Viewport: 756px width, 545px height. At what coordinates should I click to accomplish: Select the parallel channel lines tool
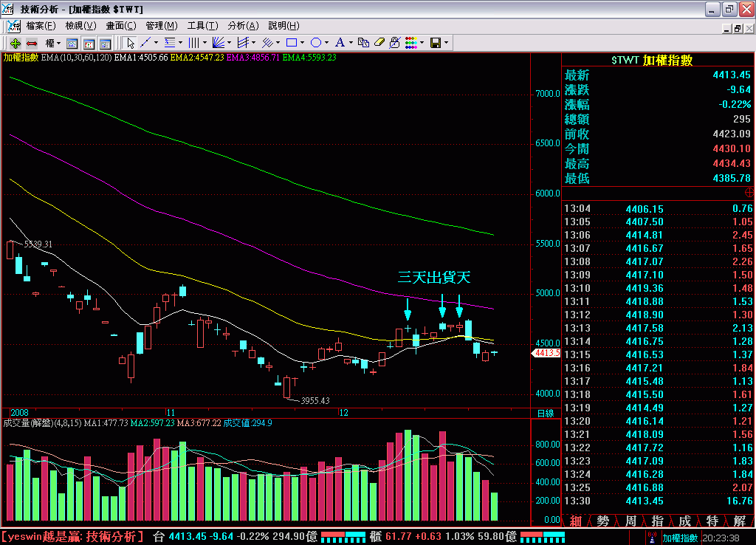(243, 43)
